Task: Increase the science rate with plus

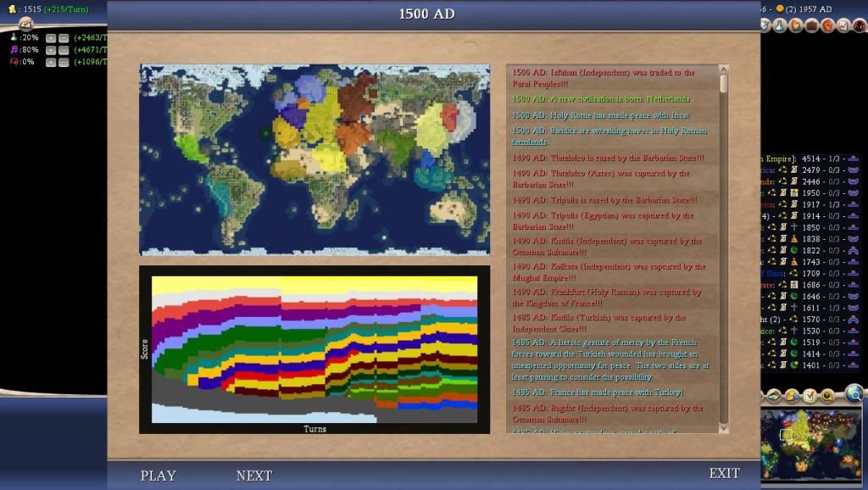Action: (x=51, y=37)
